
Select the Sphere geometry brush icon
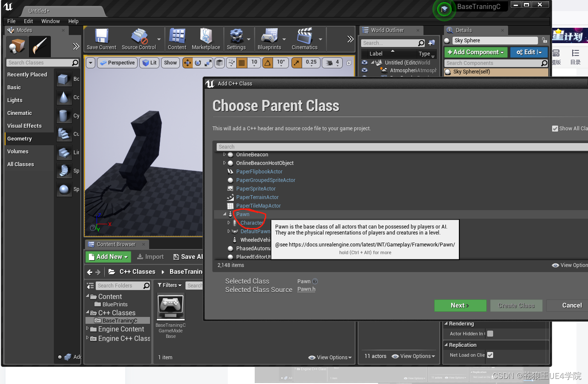(64, 189)
